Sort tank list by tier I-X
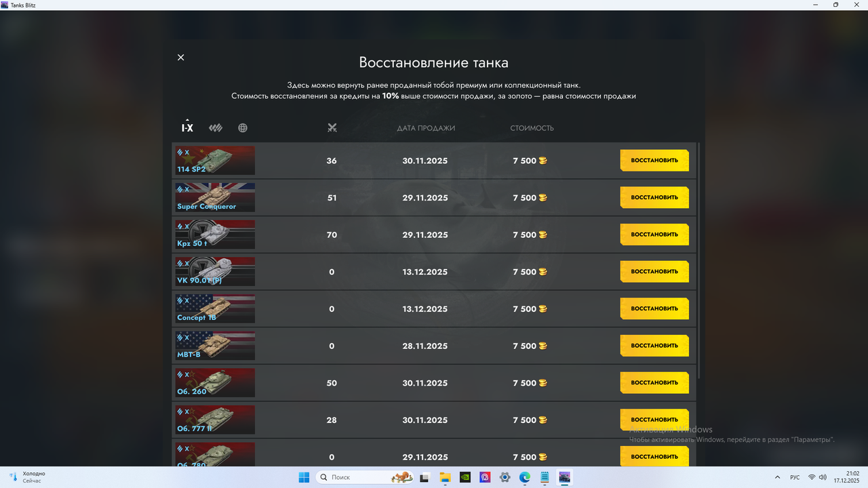The image size is (868, 488). click(x=187, y=127)
